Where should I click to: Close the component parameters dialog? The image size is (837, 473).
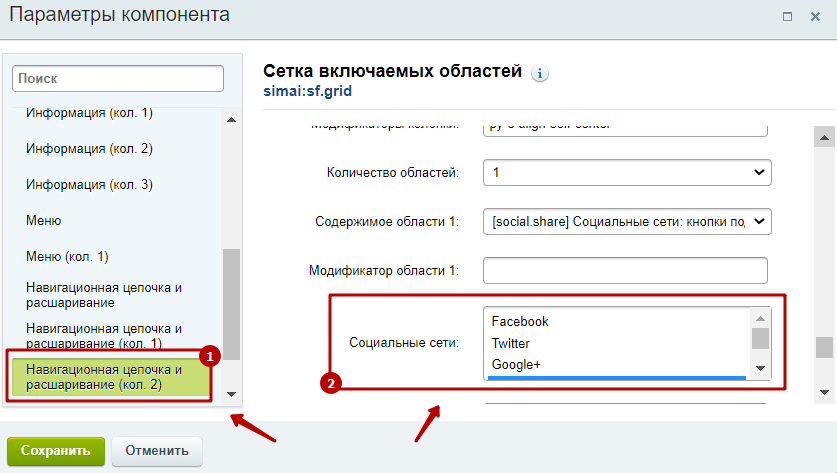[815, 16]
